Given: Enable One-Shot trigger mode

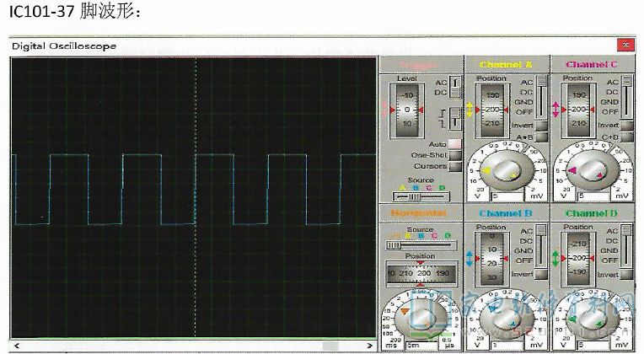Looking at the screenshot, I should tap(455, 155).
